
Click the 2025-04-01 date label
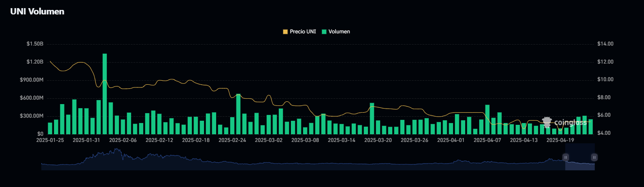[451, 140]
